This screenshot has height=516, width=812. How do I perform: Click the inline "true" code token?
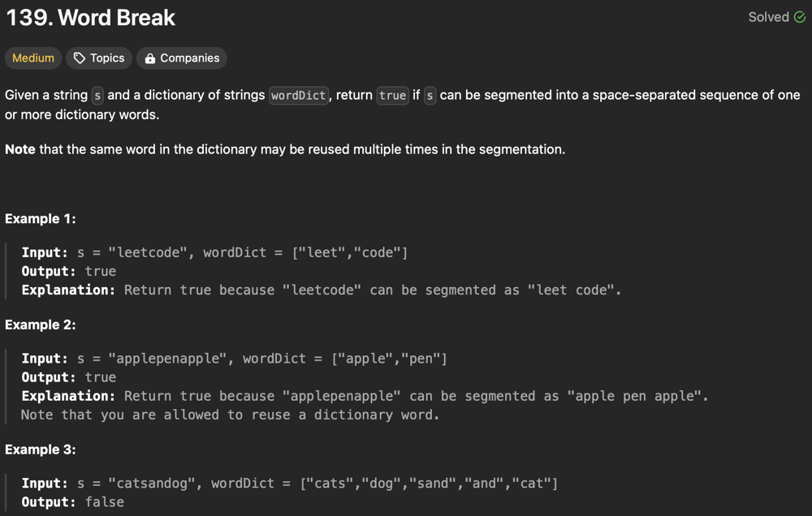click(x=392, y=96)
